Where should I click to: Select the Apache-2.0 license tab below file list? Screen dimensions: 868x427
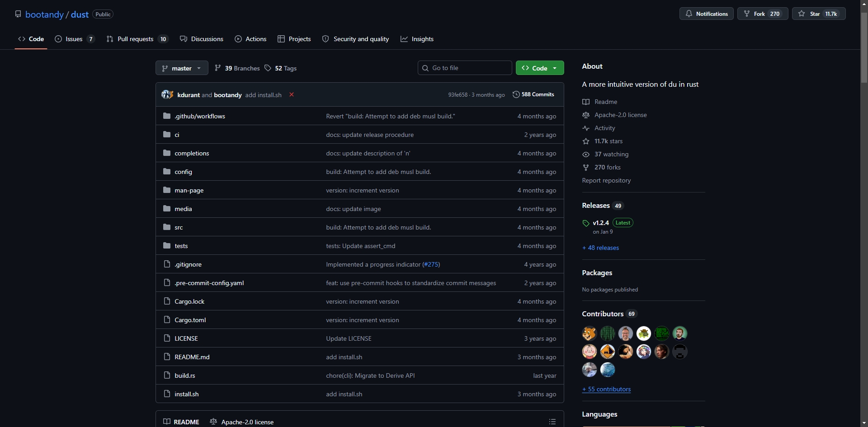click(242, 422)
